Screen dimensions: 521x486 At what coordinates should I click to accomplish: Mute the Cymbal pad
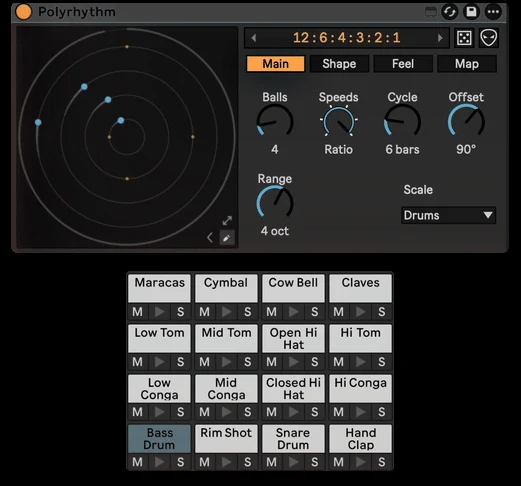tap(205, 312)
